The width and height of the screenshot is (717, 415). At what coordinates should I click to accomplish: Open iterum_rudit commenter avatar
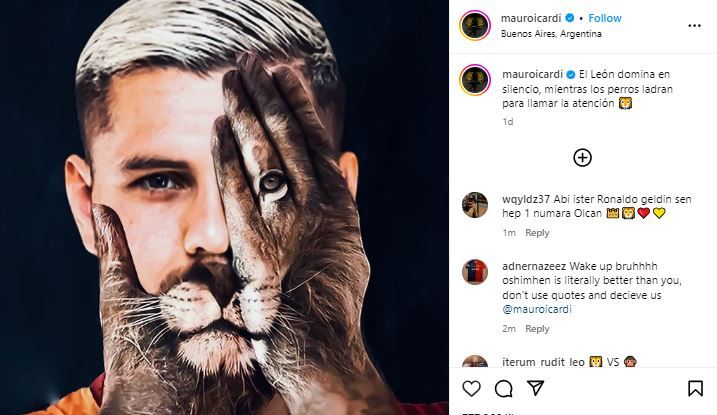pos(475,363)
